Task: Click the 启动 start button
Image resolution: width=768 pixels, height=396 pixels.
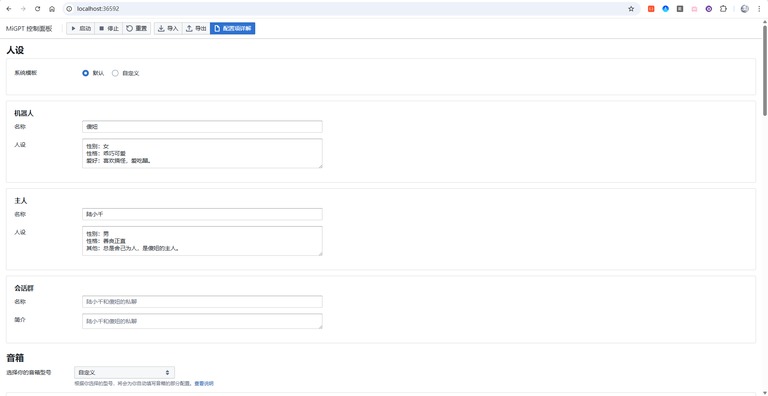Action: click(80, 28)
